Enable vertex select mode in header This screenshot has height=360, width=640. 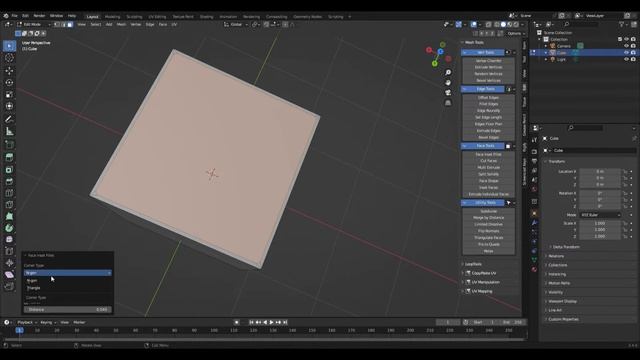[57, 24]
